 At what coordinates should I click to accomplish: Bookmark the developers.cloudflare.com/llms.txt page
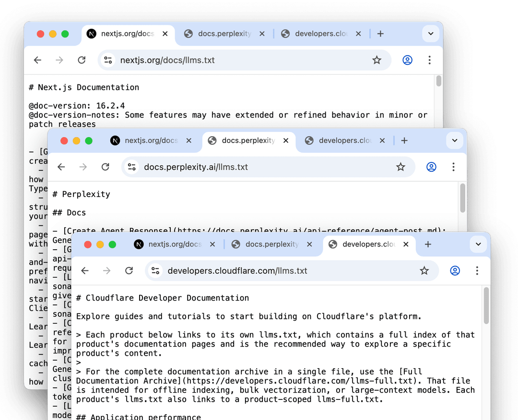point(424,271)
